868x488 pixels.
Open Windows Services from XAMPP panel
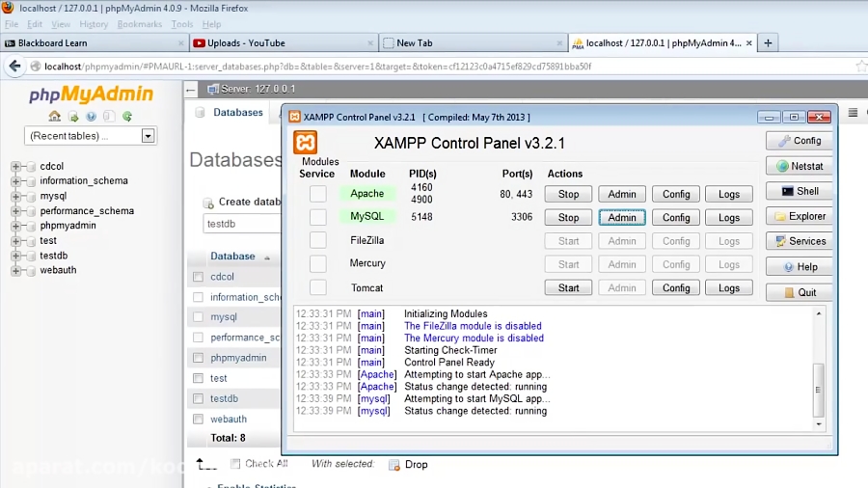coord(799,241)
